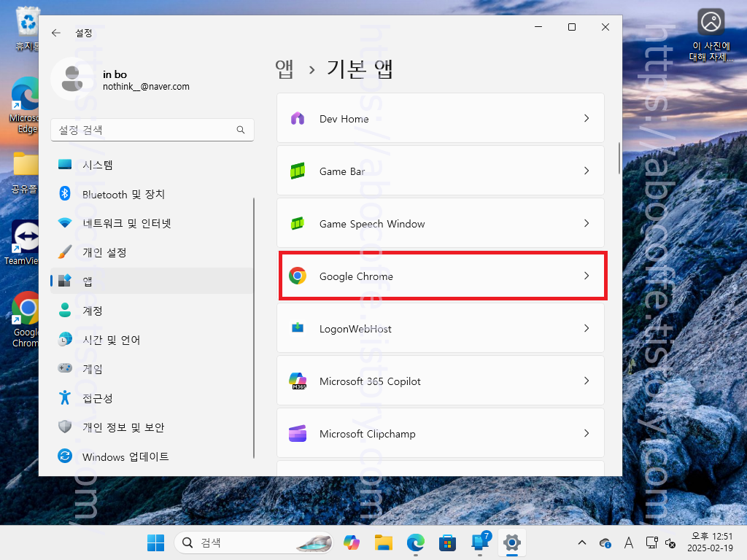Go back with the arrow button
Image resolution: width=747 pixels, height=560 pixels.
click(56, 33)
